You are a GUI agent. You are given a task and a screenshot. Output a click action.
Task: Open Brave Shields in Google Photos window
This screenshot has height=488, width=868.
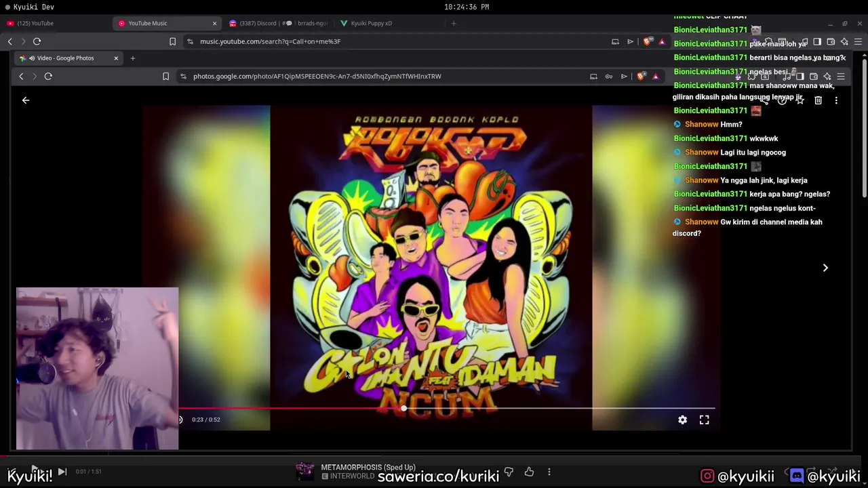click(642, 76)
